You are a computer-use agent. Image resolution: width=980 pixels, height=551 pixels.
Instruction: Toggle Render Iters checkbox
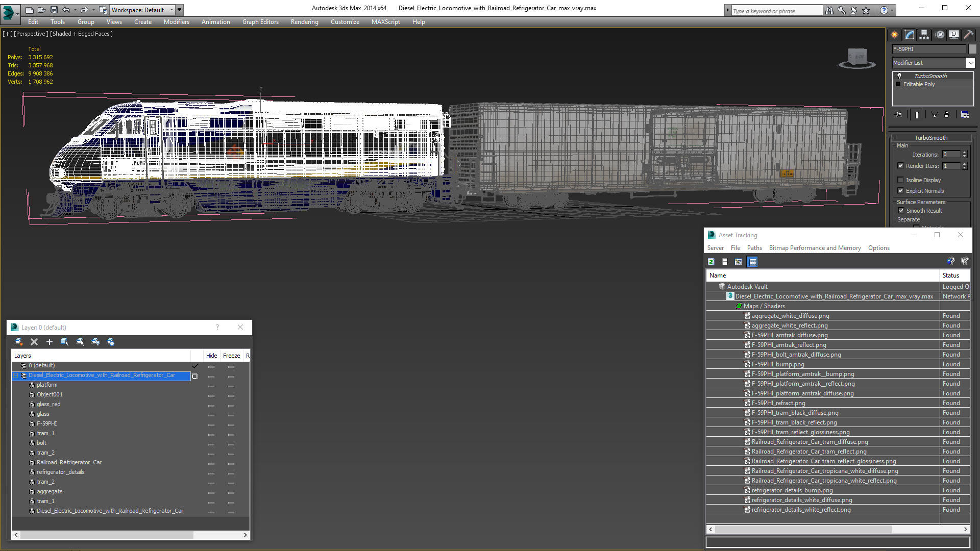coord(901,166)
